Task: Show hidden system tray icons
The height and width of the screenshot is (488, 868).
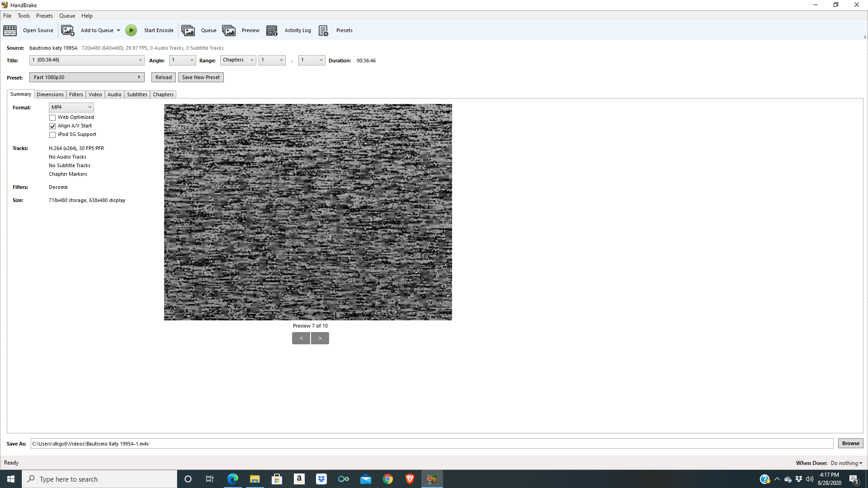Action: pos(777,479)
